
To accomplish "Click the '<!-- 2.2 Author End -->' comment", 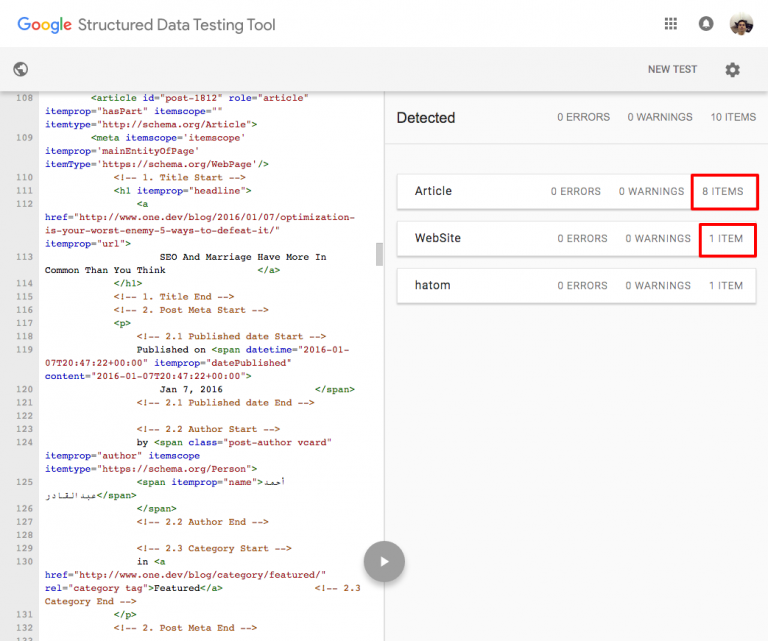I will (x=202, y=522).
